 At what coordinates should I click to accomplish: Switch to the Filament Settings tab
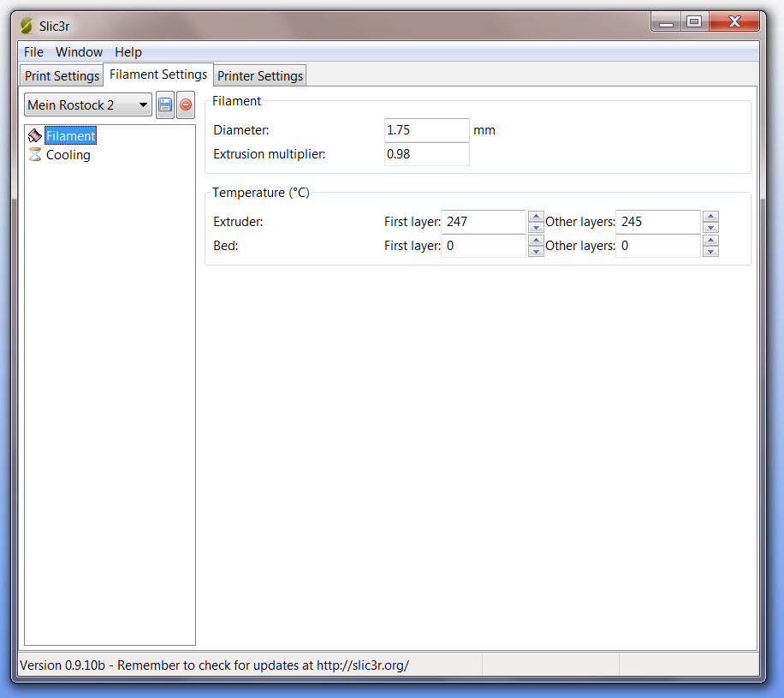158,75
